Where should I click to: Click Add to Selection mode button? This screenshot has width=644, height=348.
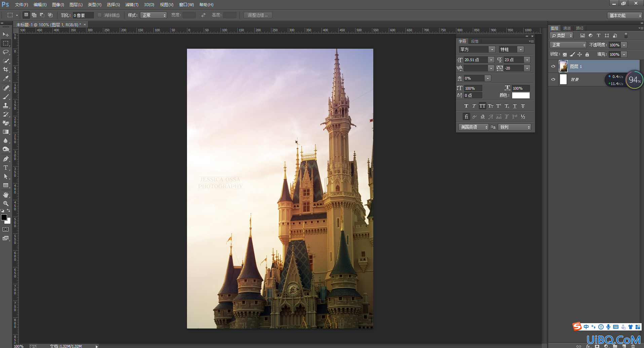coord(34,15)
